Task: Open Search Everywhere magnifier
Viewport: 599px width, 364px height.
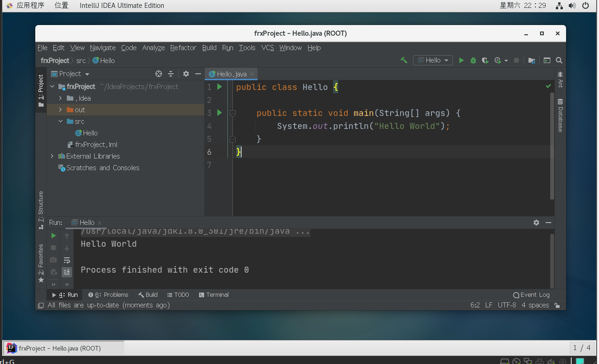Action: pos(559,60)
